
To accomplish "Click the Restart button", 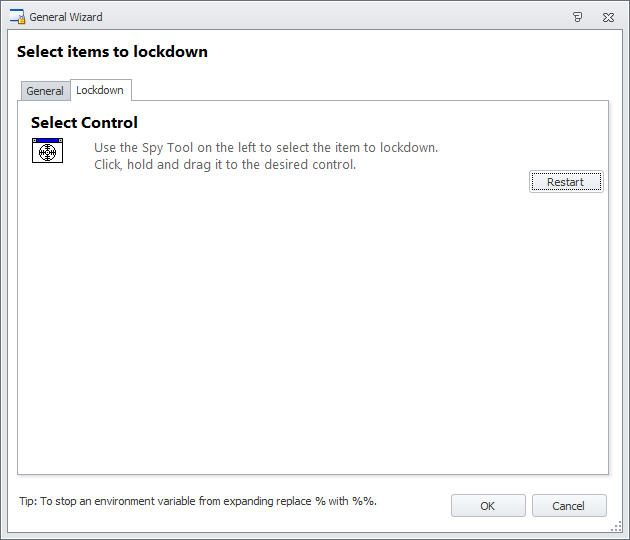I will [566, 182].
